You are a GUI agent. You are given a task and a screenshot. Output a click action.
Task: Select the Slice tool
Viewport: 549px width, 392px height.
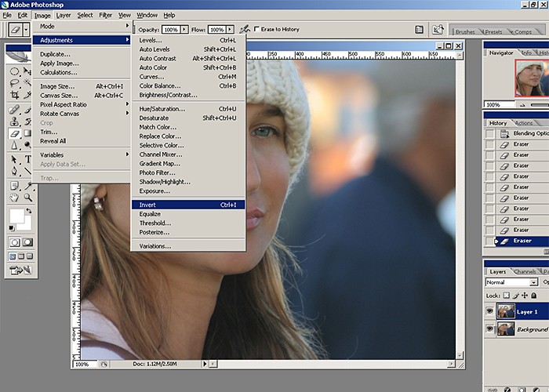[27, 95]
